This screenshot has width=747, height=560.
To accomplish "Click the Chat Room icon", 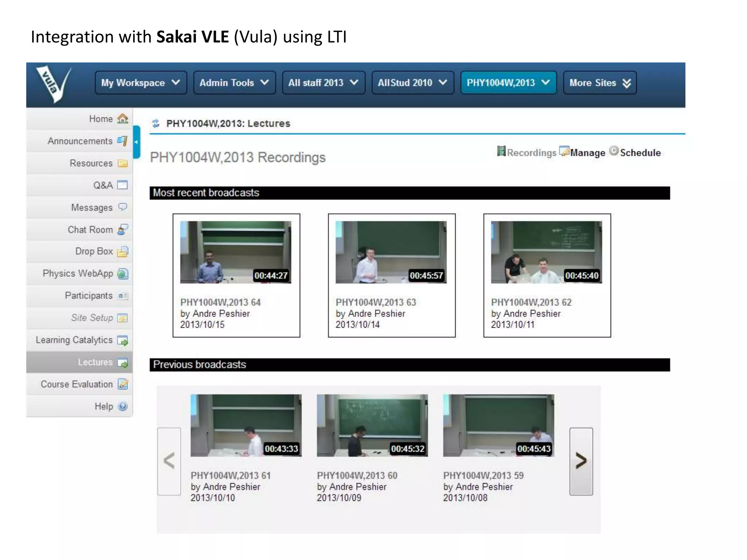I will (123, 229).
